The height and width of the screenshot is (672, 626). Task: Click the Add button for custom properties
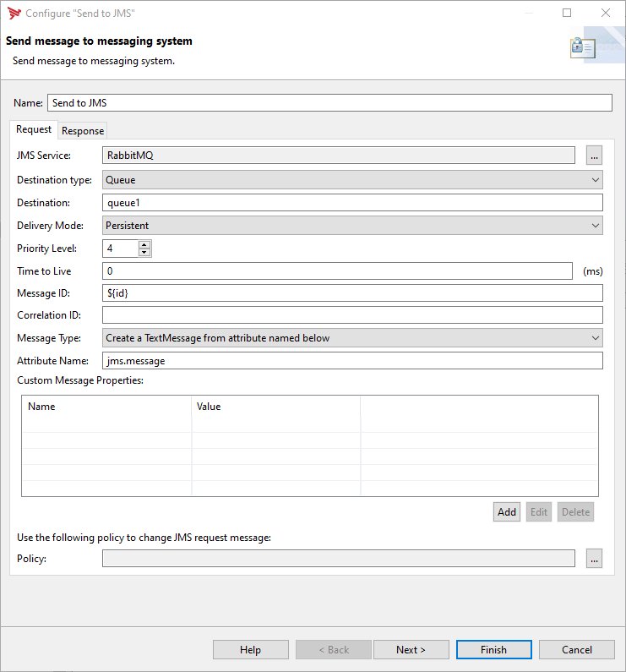pos(507,512)
